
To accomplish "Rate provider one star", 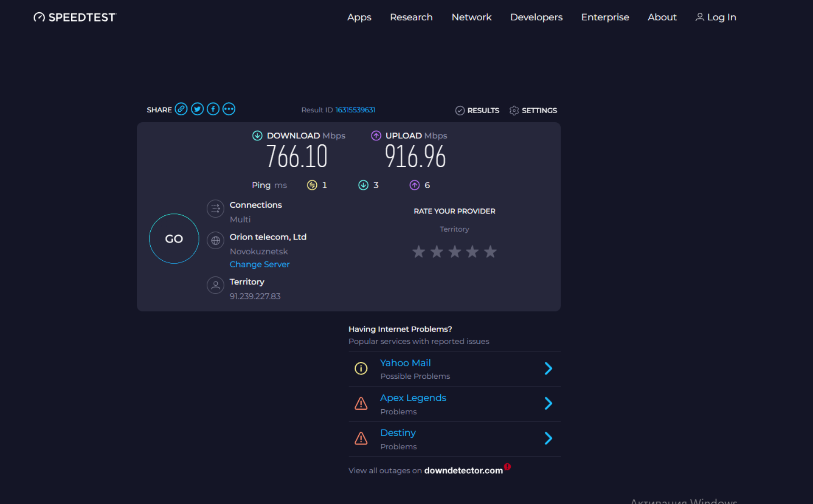I will (x=419, y=252).
